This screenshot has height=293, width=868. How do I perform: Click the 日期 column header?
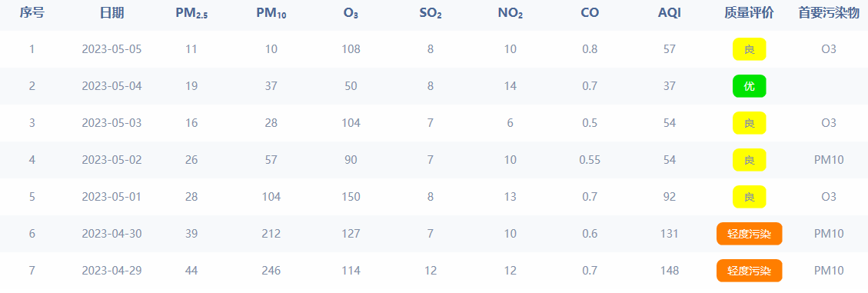(x=111, y=13)
